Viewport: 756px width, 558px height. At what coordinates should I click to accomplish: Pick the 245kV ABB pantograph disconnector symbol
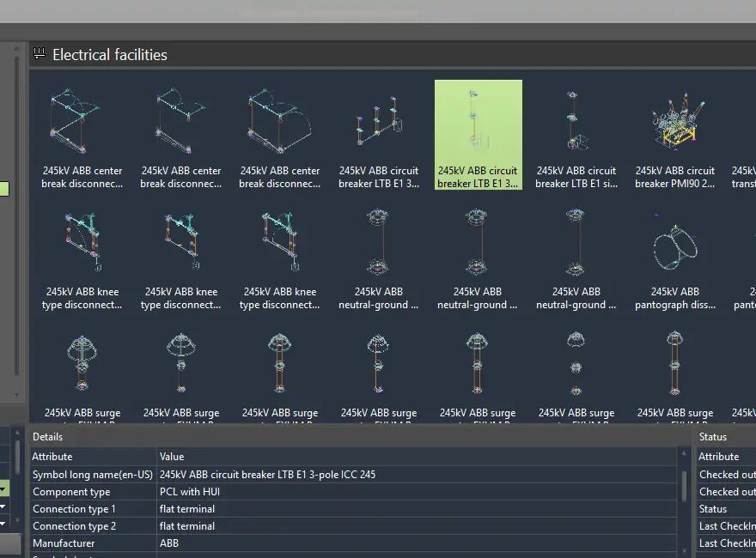click(674, 256)
